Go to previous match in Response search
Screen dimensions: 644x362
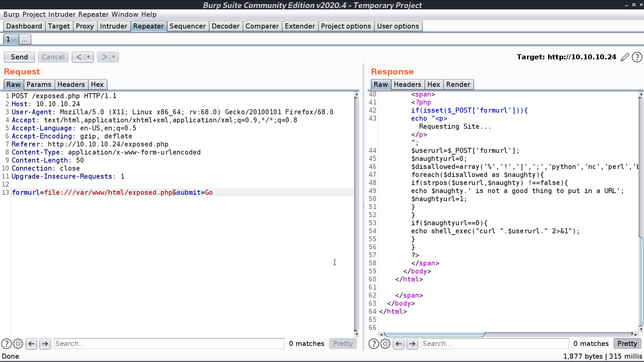click(x=399, y=344)
